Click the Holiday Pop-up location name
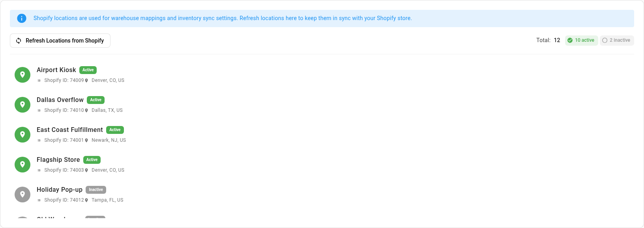 [60, 189]
